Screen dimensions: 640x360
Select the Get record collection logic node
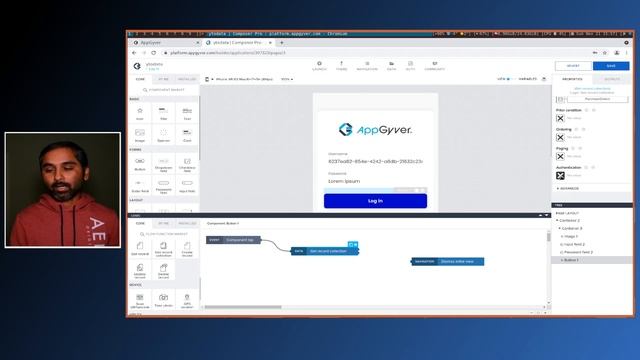(x=325, y=251)
